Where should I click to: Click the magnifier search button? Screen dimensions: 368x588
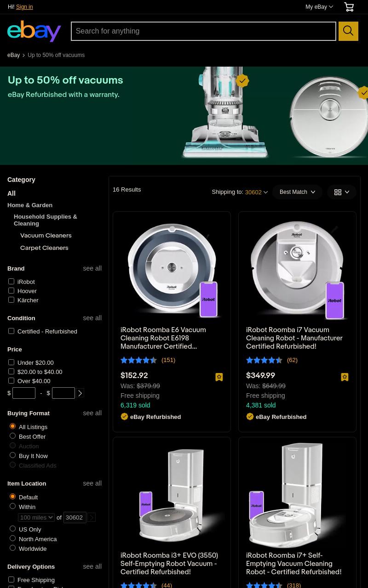tap(348, 31)
